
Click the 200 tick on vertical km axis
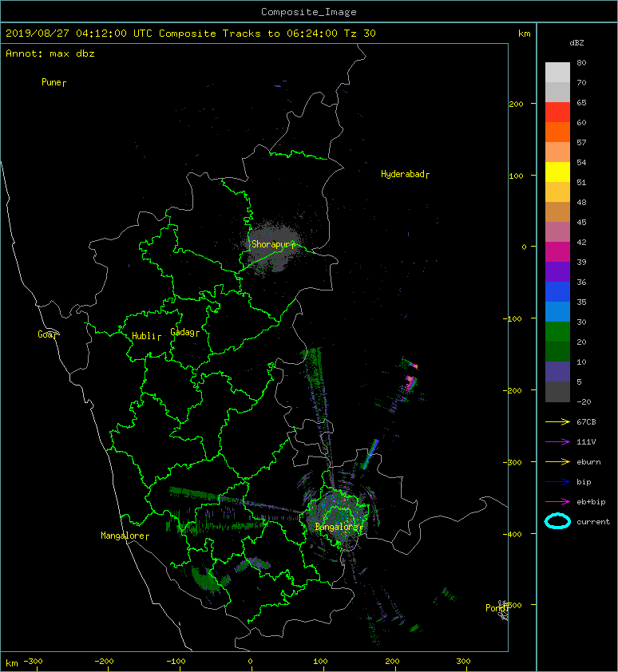pyautogui.click(x=516, y=104)
